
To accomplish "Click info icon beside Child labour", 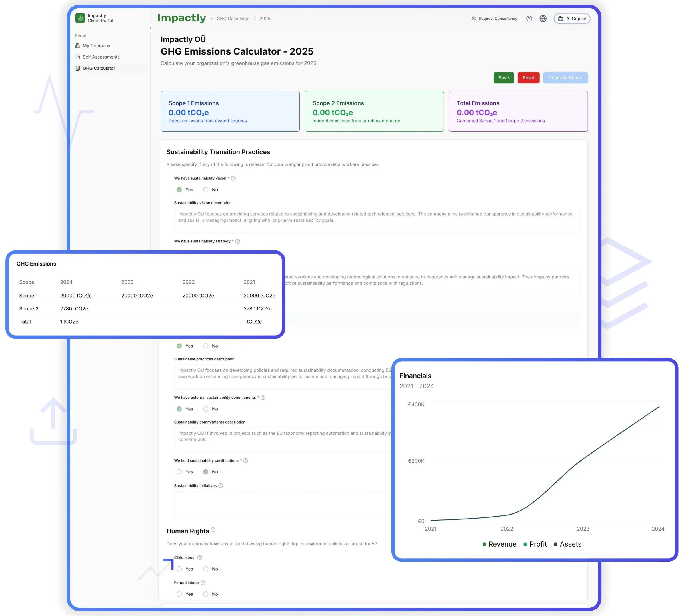I will pyautogui.click(x=200, y=557).
